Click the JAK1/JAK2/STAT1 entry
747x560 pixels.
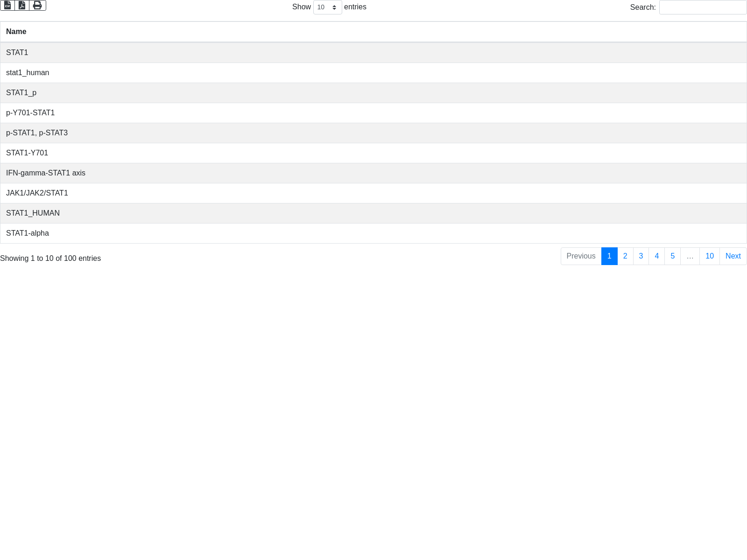(37, 193)
